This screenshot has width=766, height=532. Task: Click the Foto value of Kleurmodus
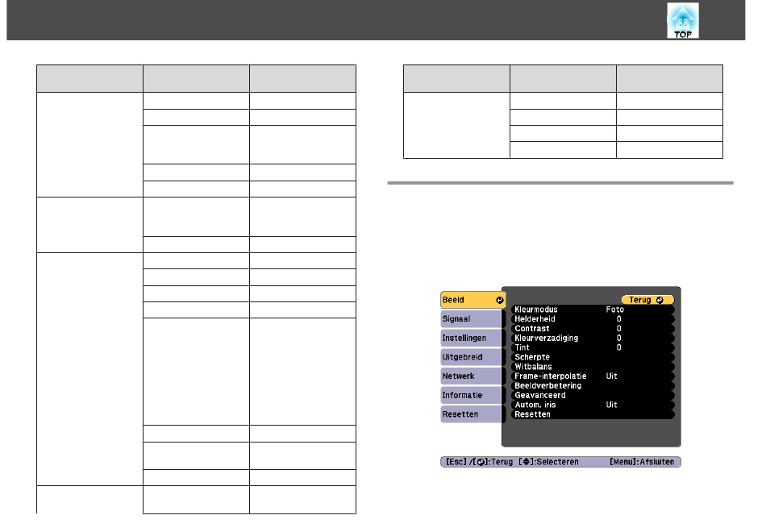(x=615, y=310)
